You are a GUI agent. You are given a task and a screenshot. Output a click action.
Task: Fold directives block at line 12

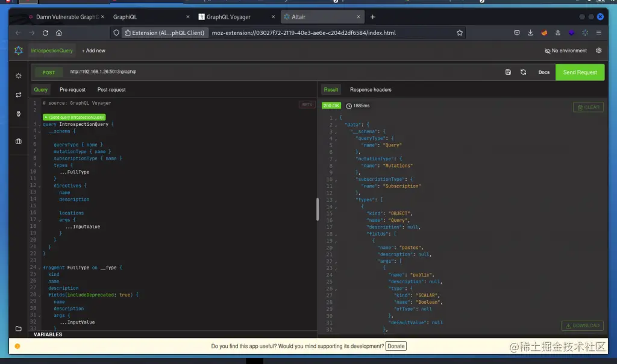pyautogui.click(x=39, y=186)
